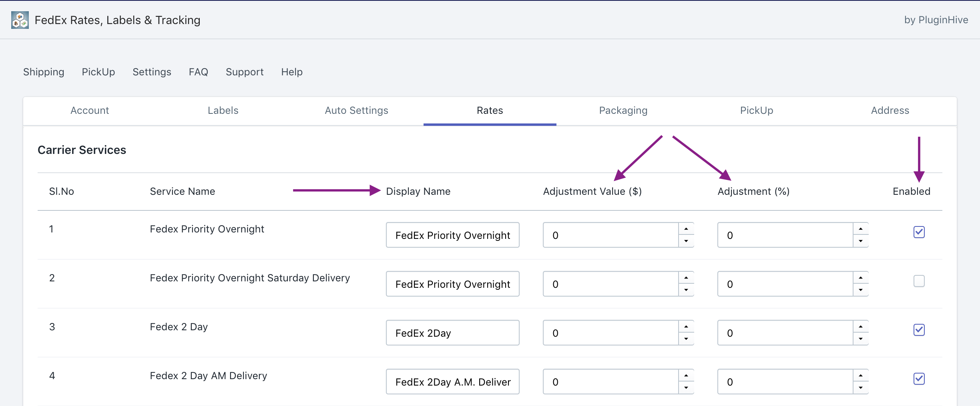Increase adjustment value for 2 Day AM Delivery
The height and width of the screenshot is (406, 980).
pyautogui.click(x=686, y=376)
